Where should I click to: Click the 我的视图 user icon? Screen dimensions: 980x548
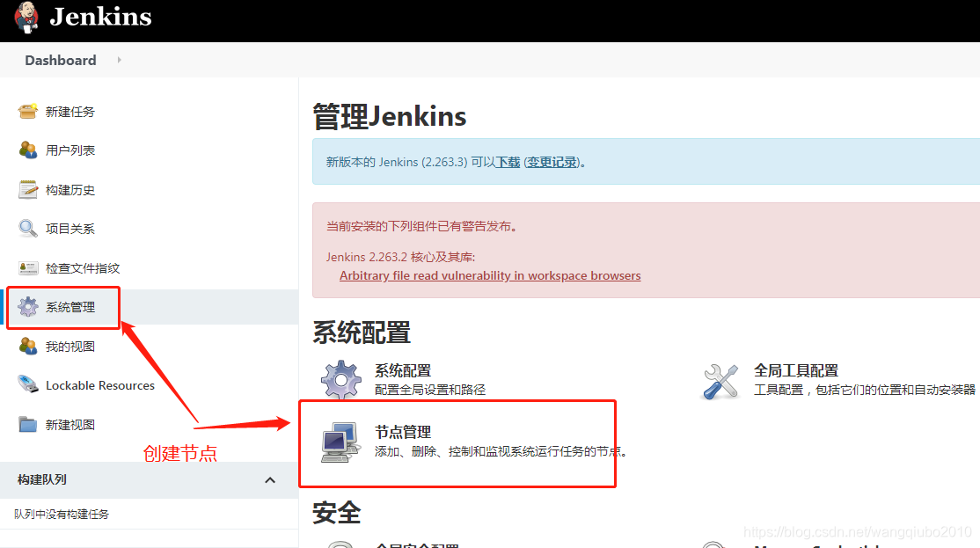[x=27, y=347]
